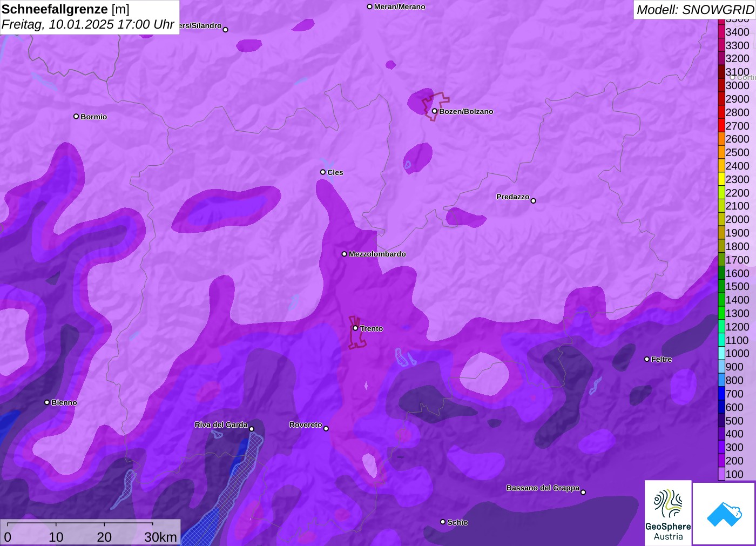Click the Bozen/Bolzano city marker dot
The image size is (756, 546).
click(434, 111)
